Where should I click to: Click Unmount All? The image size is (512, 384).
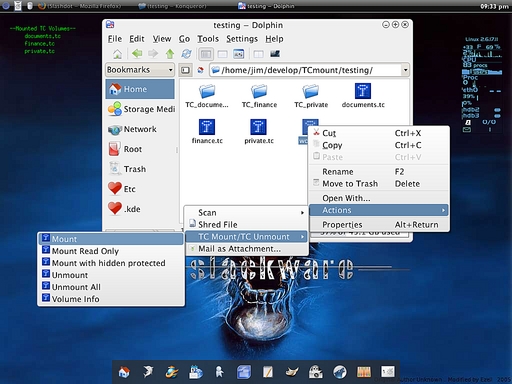pos(111,287)
